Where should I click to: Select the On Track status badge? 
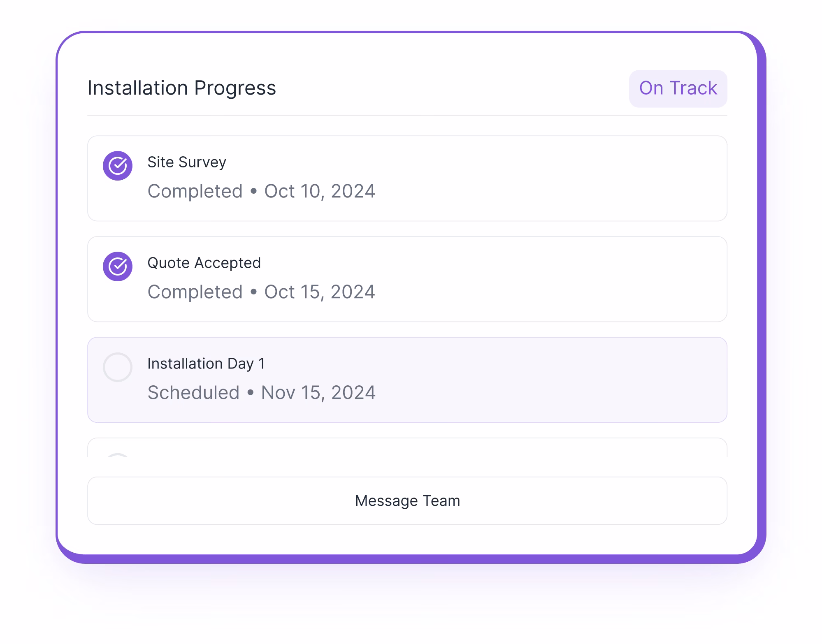677,88
